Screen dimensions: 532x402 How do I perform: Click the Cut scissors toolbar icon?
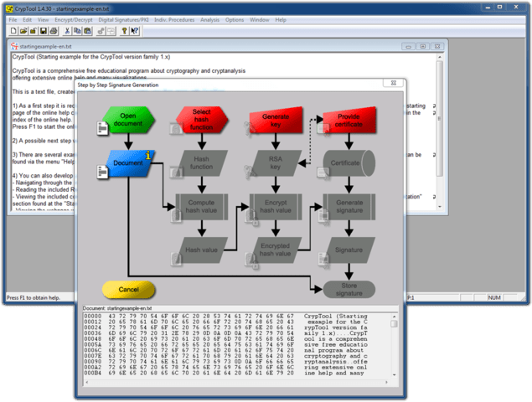coord(67,31)
